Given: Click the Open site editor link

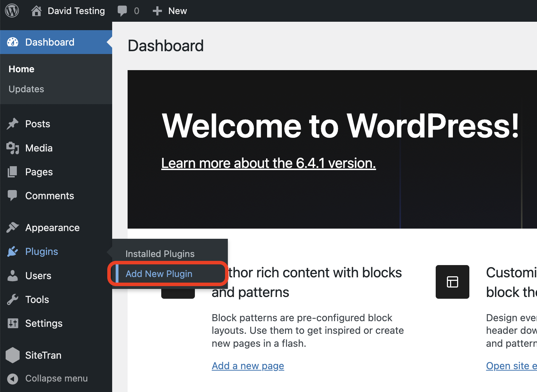Looking at the screenshot, I should pos(511,366).
